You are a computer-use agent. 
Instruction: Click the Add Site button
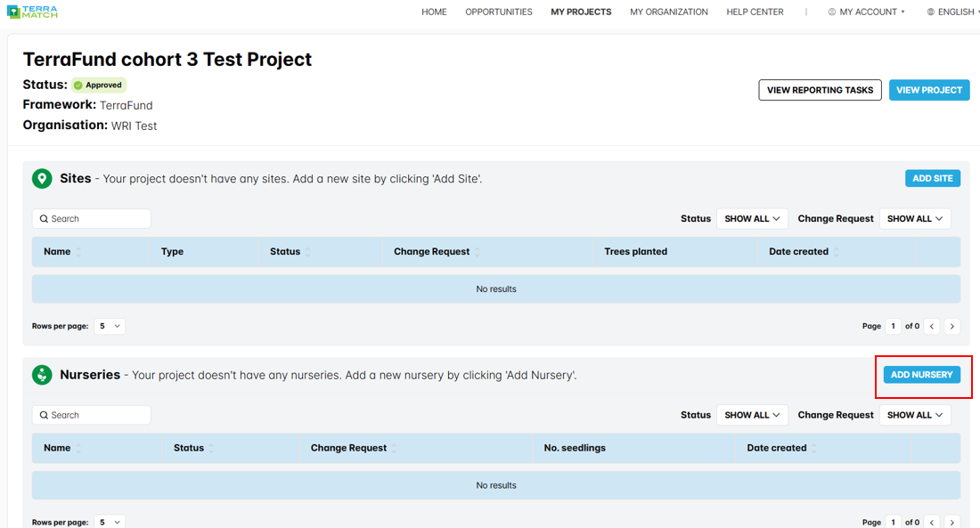coord(933,178)
